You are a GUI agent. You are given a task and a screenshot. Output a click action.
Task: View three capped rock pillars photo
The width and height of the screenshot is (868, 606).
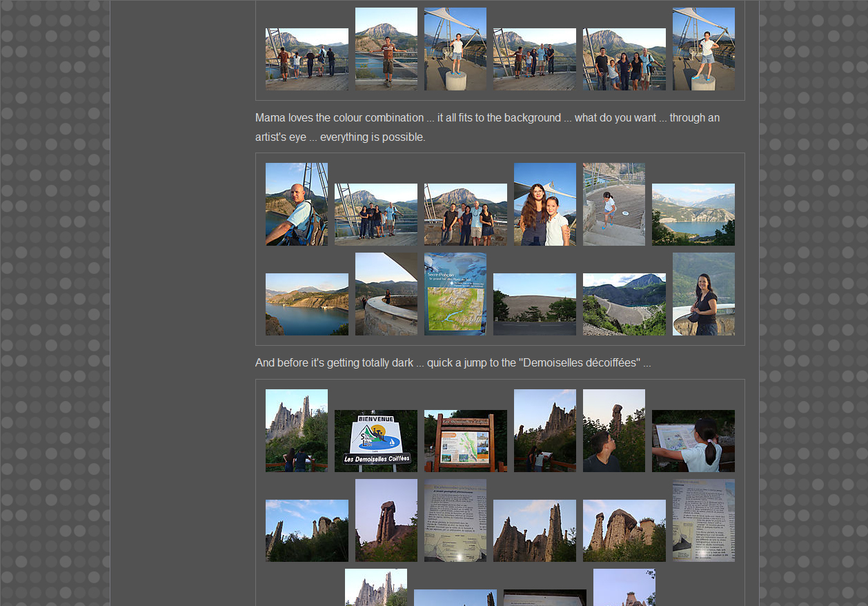[x=624, y=531]
